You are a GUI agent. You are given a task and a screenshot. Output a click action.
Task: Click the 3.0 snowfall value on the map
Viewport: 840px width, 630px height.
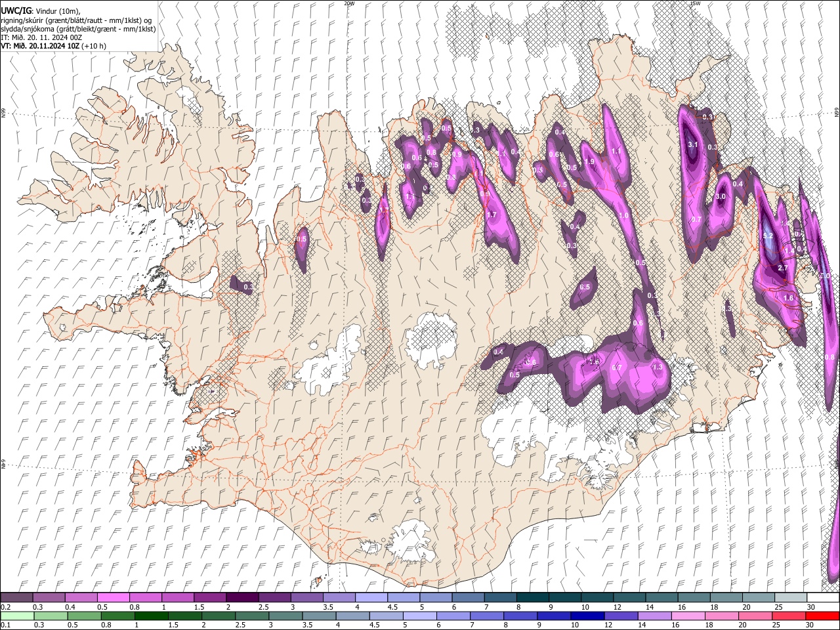click(721, 196)
